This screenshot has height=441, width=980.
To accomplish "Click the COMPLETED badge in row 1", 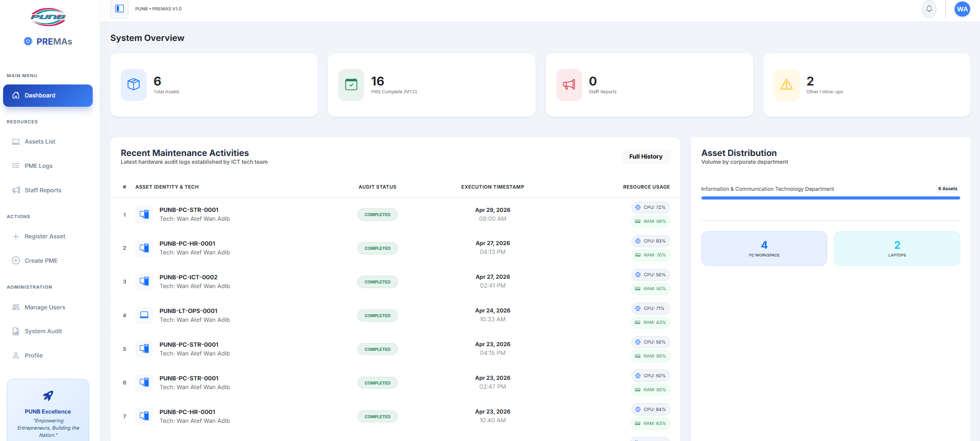I will point(378,215).
